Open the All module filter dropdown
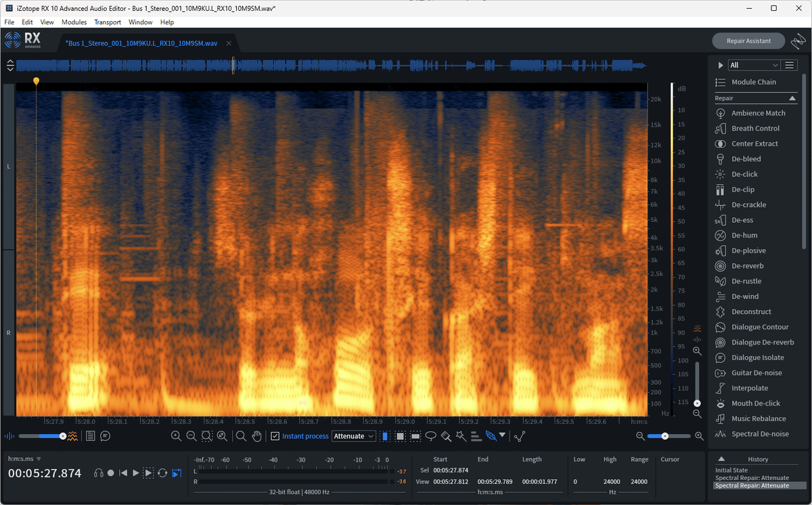 (x=754, y=66)
